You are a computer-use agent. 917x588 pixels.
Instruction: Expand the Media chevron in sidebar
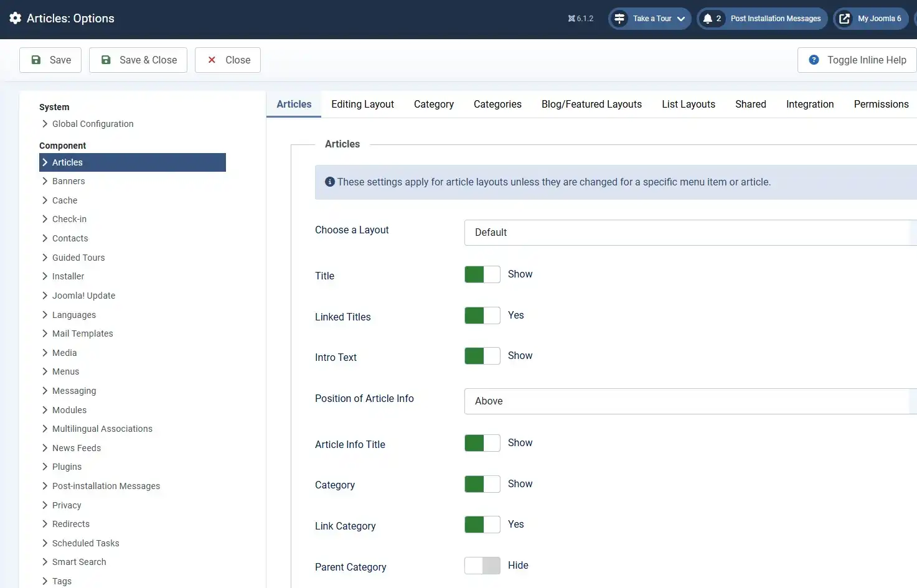click(x=45, y=353)
